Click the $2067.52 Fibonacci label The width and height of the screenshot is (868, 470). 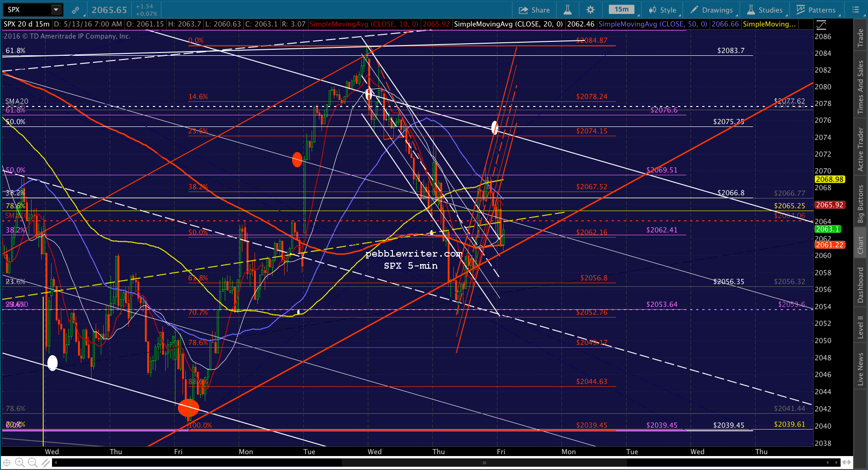point(592,187)
